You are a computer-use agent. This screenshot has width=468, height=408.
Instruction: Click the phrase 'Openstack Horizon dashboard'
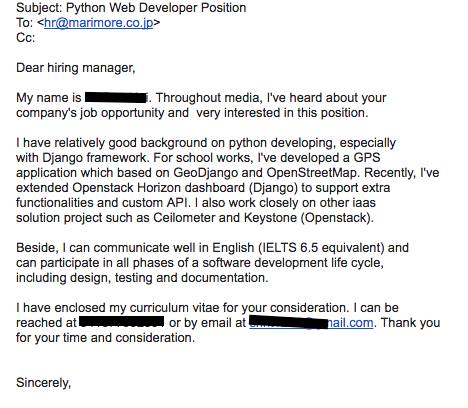click(x=158, y=188)
